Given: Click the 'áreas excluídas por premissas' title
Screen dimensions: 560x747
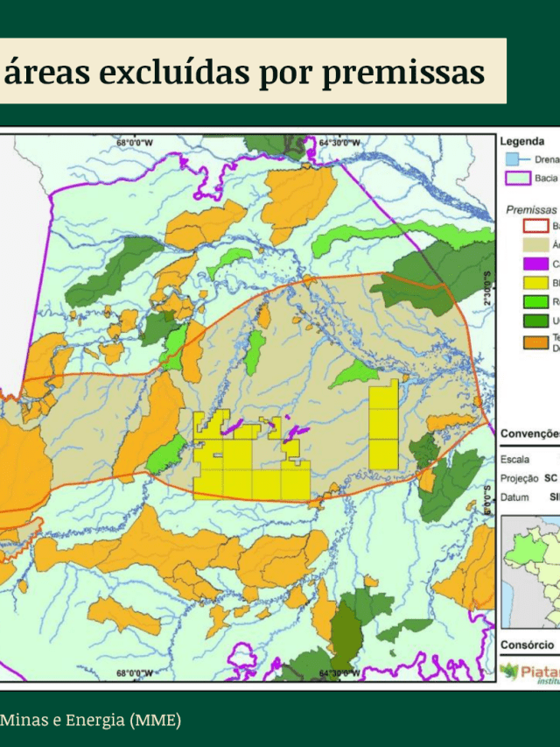Looking at the screenshot, I should point(245,72).
